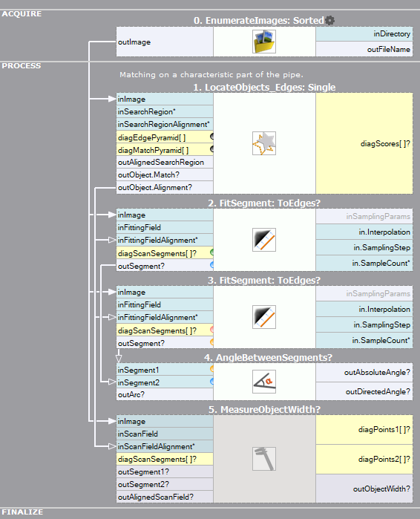420x519 pixels.
Task: Toggle blue preview dot on filter 2's outSegment
Action: coord(212,265)
